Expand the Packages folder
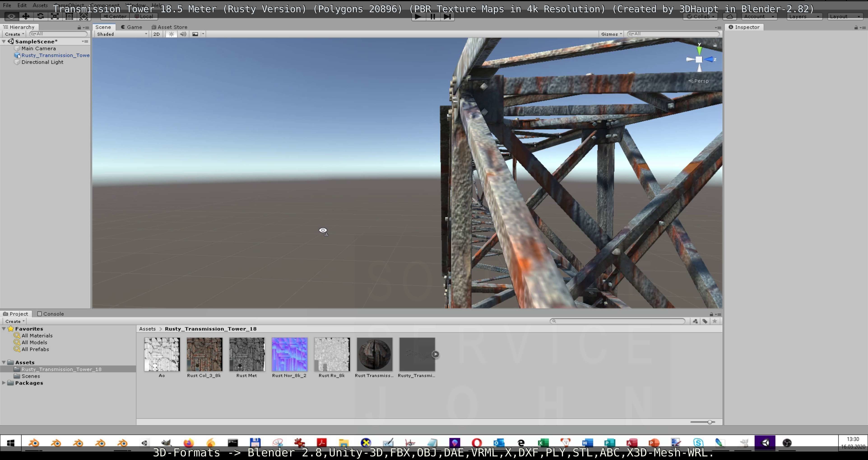The width and height of the screenshot is (868, 460). [4, 383]
